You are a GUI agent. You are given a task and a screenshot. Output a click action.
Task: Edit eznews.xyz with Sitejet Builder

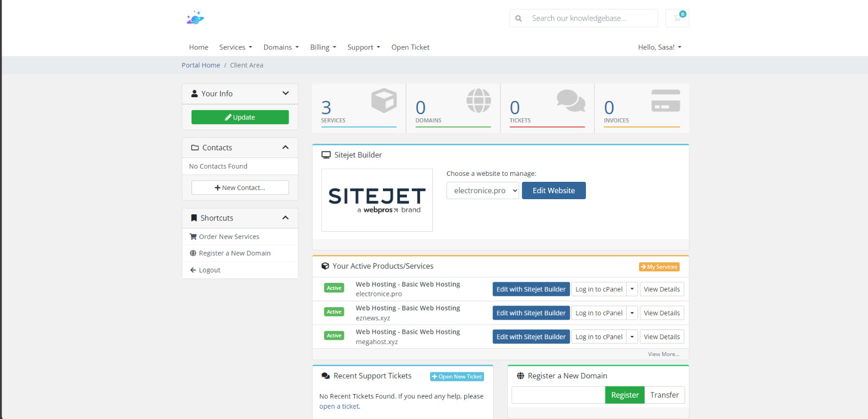coord(531,313)
